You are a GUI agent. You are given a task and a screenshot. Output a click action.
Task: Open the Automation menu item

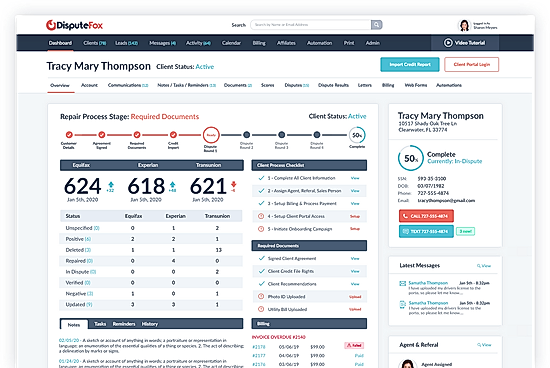click(x=319, y=43)
